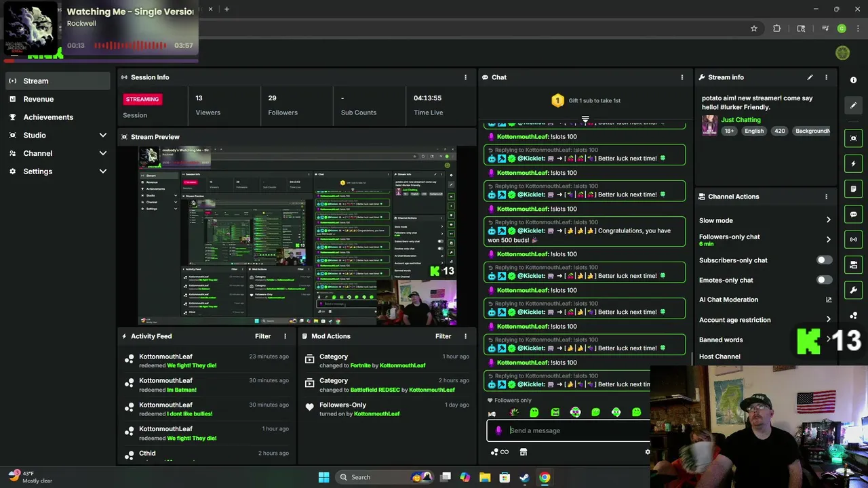Click Mod Actions Filter button
The image size is (868, 488).
tap(443, 336)
